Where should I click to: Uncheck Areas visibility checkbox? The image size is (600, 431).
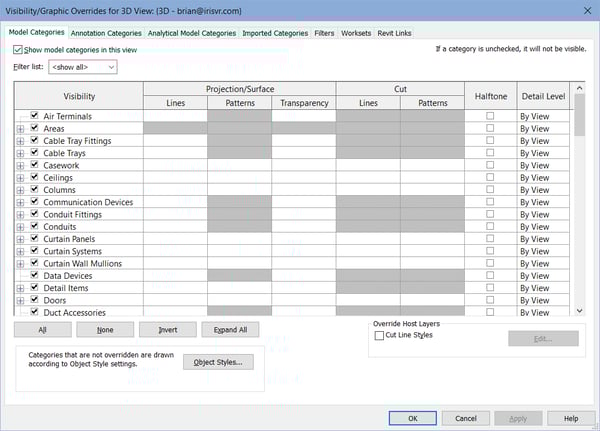pyautogui.click(x=34, y=127)
